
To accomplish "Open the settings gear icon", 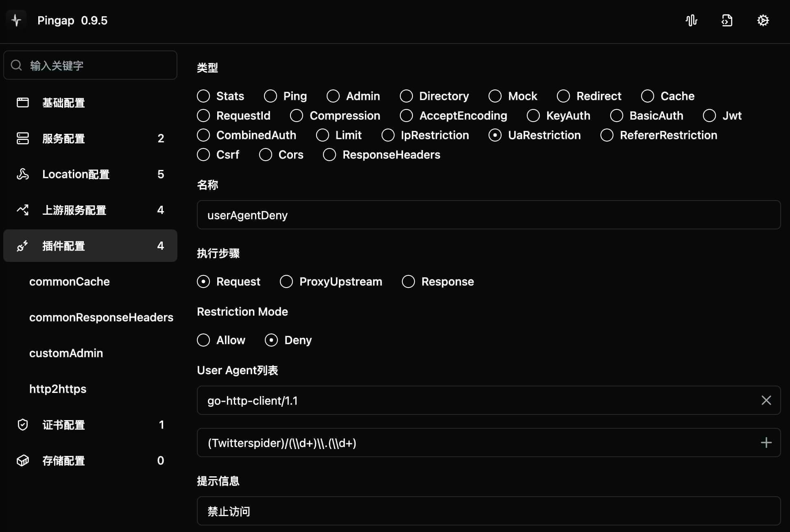I will pos(763,20).
